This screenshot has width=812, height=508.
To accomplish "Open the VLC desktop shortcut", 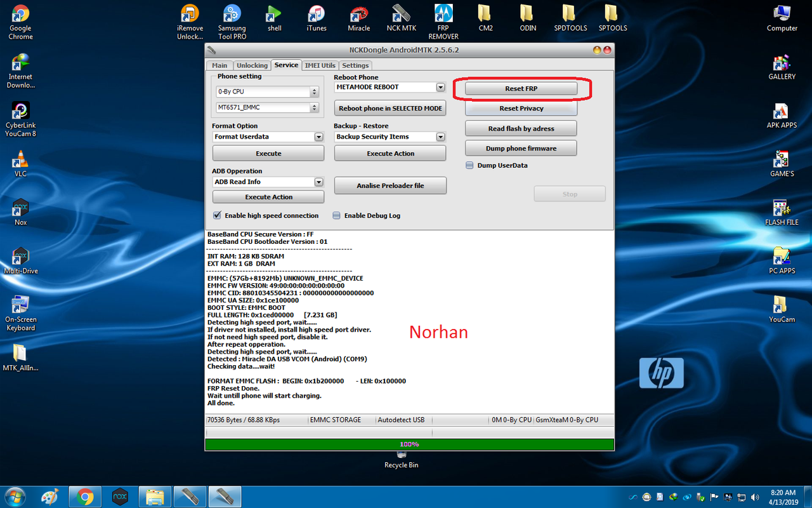I will (20, 163).
